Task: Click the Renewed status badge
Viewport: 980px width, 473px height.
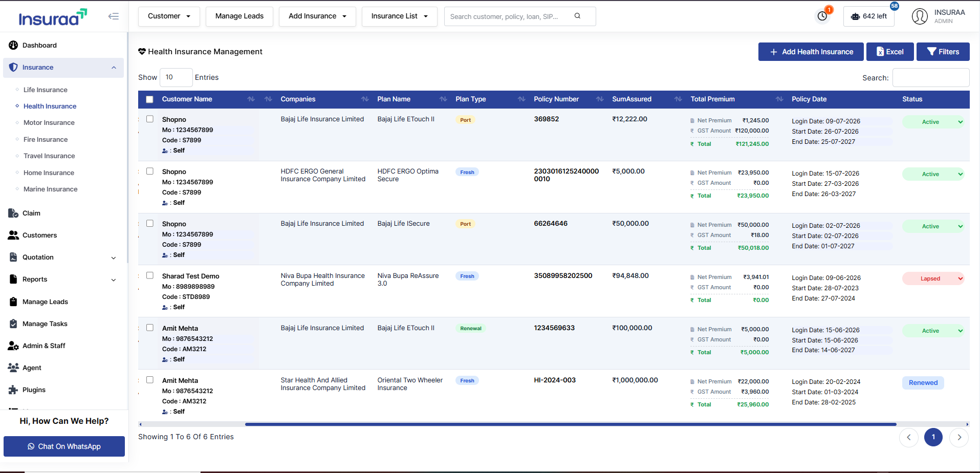Action: coord(923,383)
